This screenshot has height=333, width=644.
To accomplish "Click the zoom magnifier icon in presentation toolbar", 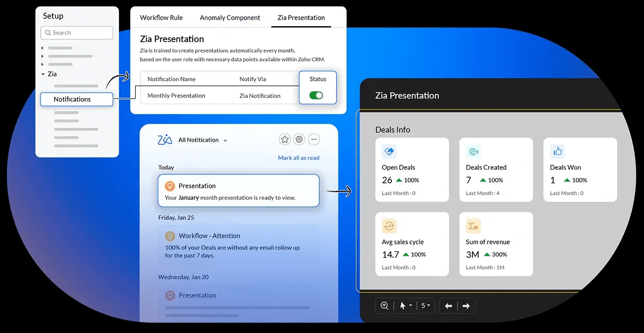I will tap(384, 306).
